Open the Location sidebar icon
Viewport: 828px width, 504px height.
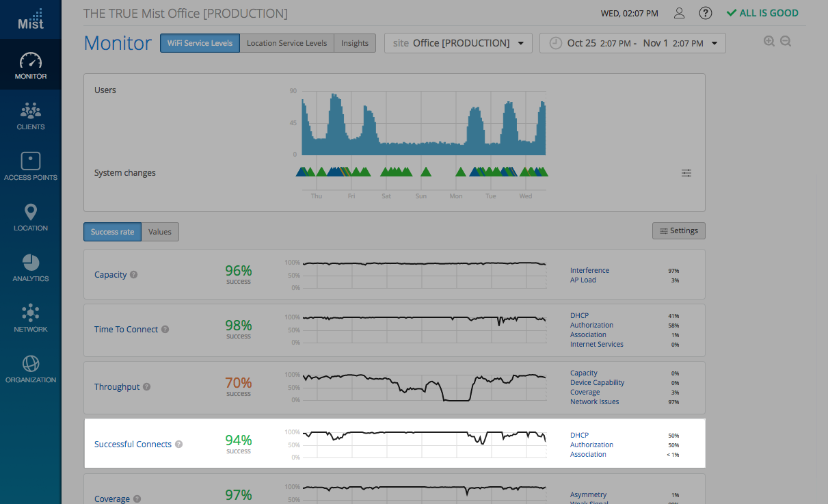pos(31,217)
